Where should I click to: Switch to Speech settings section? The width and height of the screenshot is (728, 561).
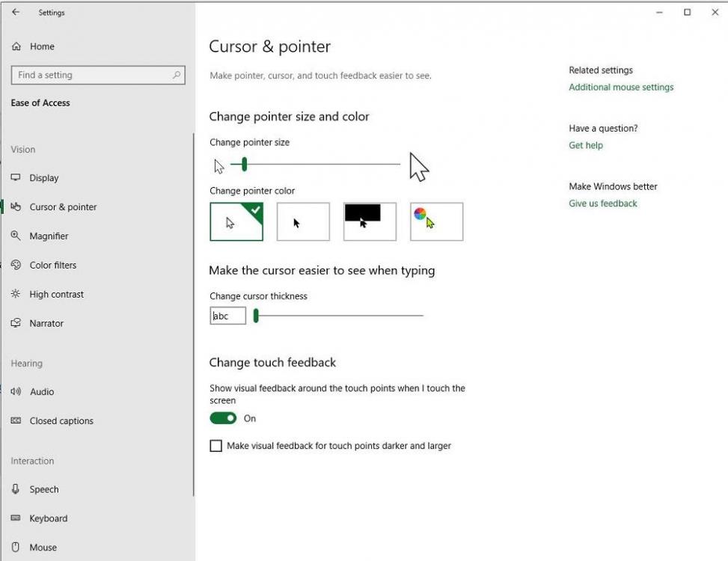coord(43,489)
